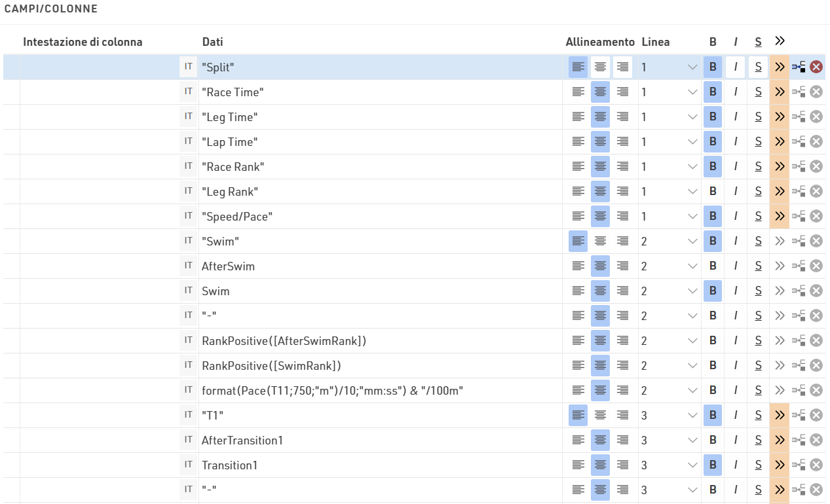Toggle the double-arrow option on "T1" row
Viewport: 830px width, 504px height.
(x=780, y=415)
